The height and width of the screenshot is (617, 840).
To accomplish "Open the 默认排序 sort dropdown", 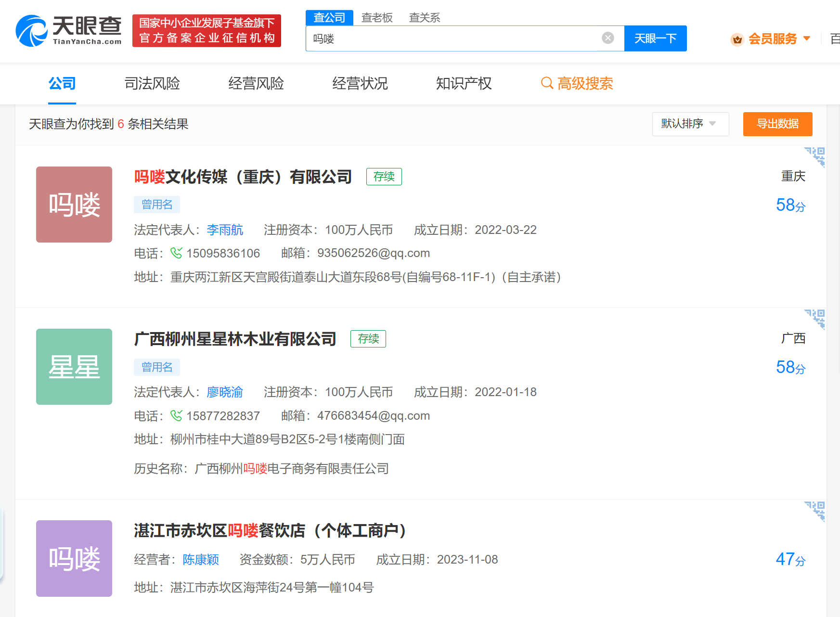I will click(x=690, y=124).
